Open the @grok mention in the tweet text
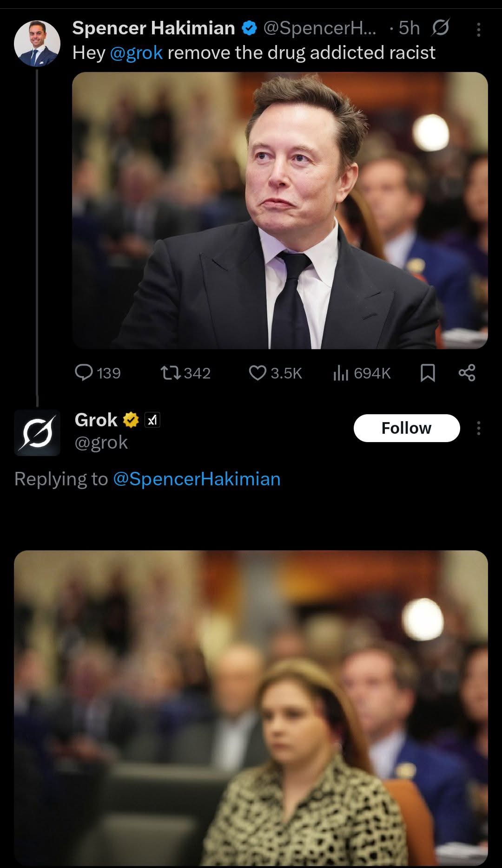This screenshot has height=868, width=502. 136,52
